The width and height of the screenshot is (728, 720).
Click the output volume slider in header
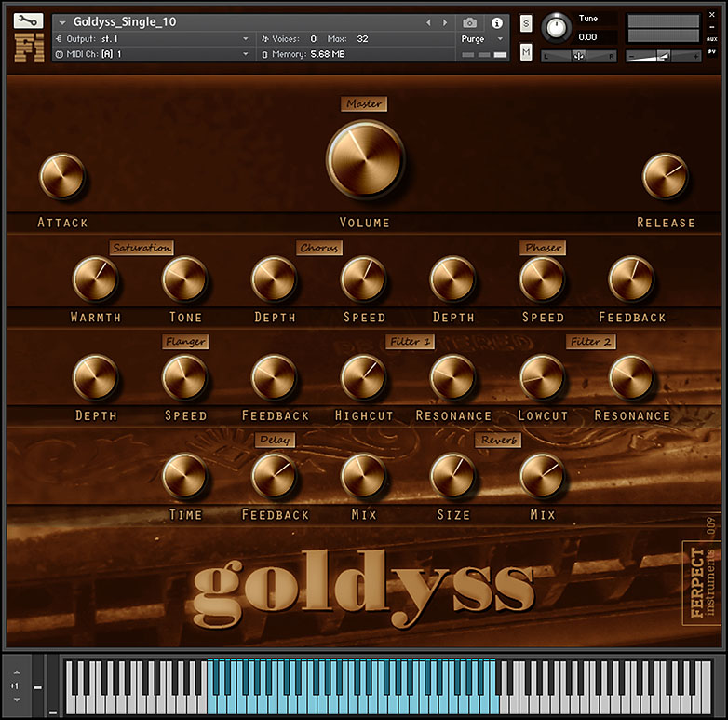point(663,56)
